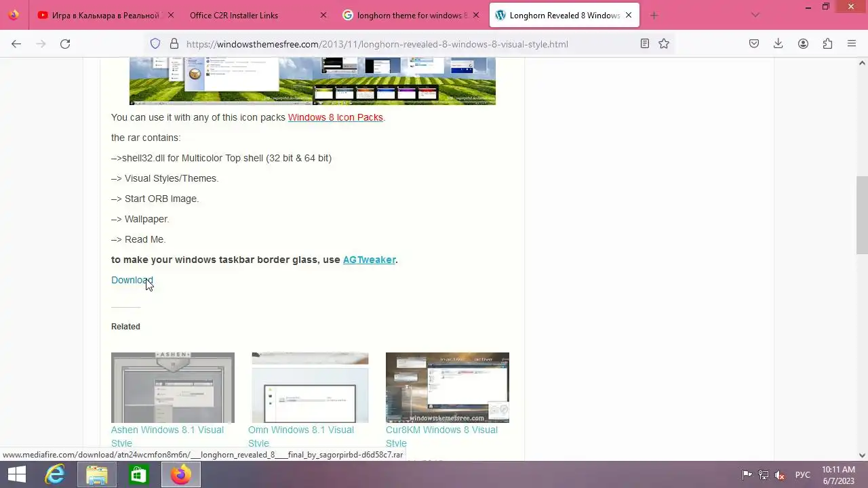Reload the current page
This screenshot has width=868, height=488.
pyautogui.click(x=65, y=43)
